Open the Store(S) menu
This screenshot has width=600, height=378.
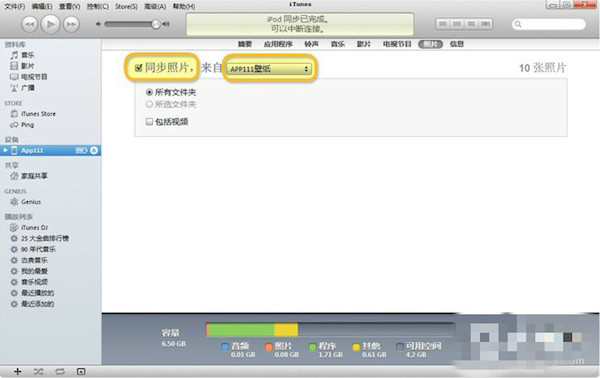[126, 7]
